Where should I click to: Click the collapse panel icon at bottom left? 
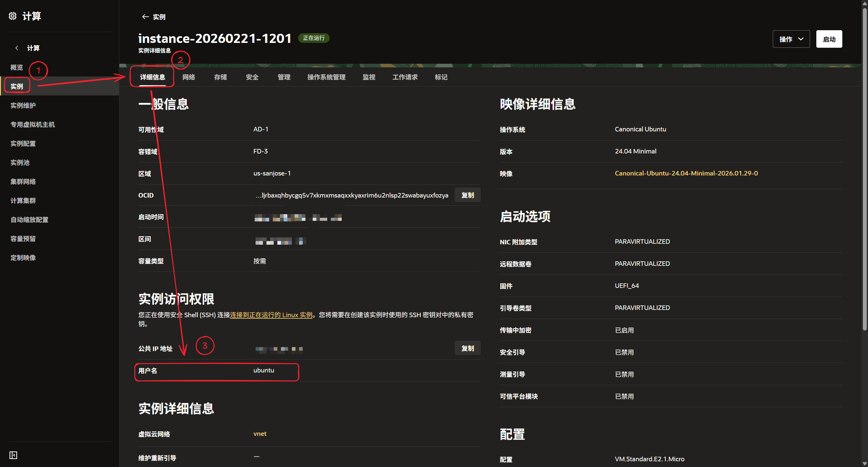coord(14,455)
